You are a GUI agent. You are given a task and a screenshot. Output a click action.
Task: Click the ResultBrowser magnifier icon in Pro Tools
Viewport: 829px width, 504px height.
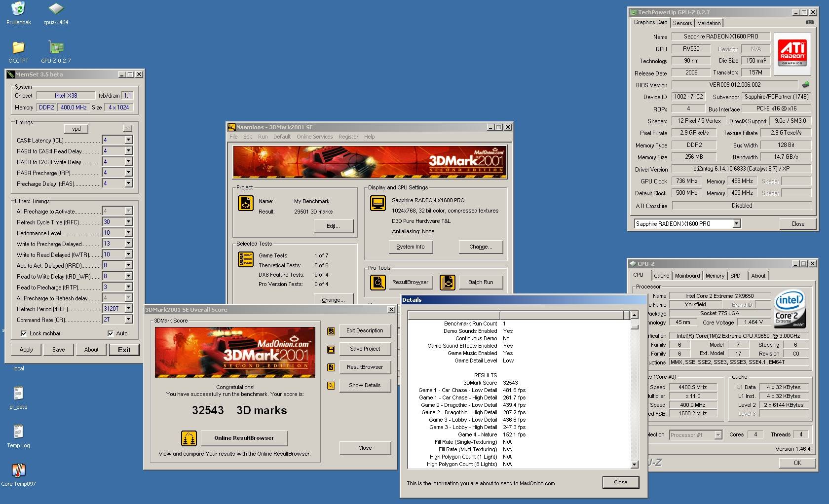coord(378,283)
